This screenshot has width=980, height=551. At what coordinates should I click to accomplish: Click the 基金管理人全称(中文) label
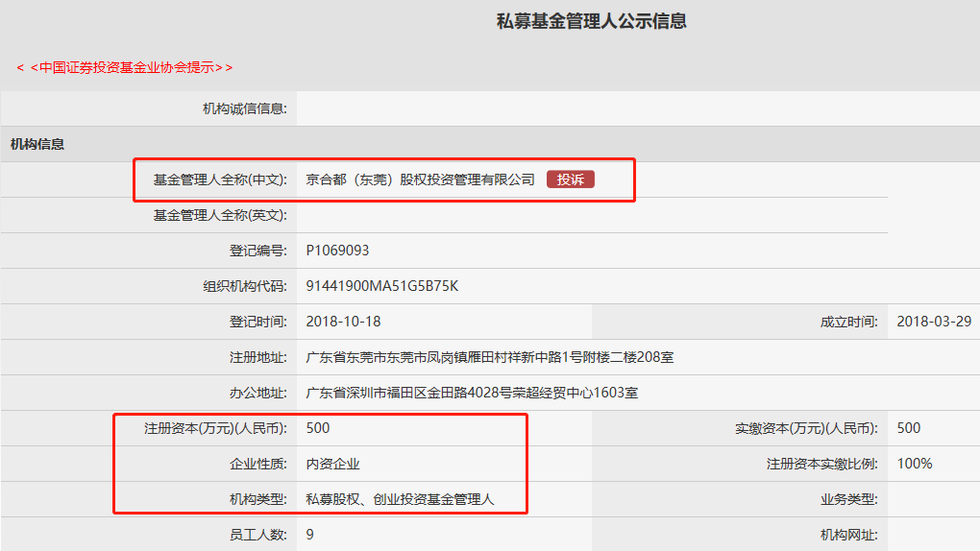click(x=220, y=180)
